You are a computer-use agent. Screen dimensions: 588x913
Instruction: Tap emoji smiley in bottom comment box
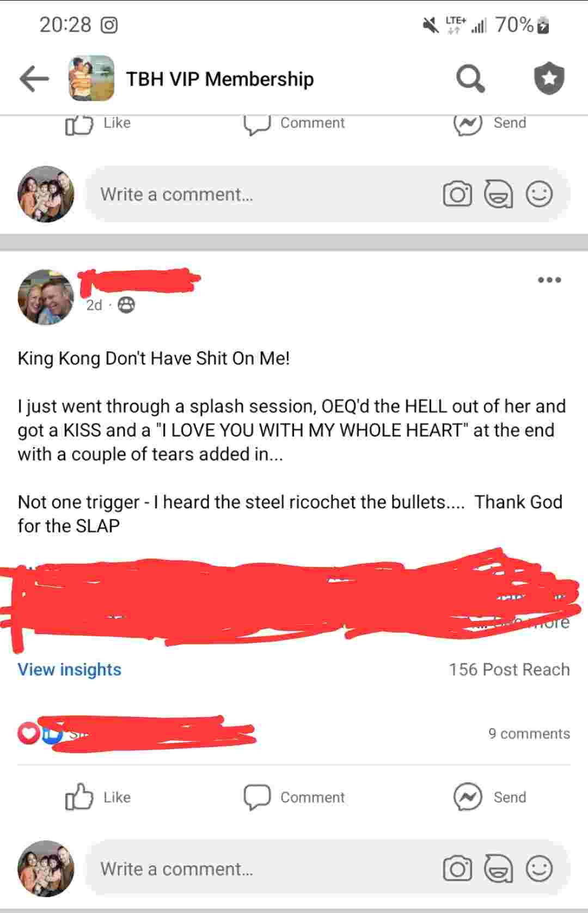(x=540, y=868)
